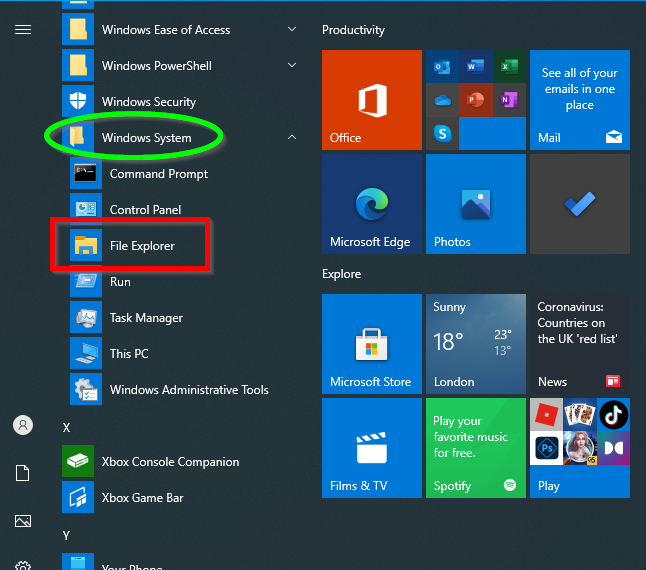Collapse Windows System folder chevron
The image size is (646, 570).
(x=292, y=137)
